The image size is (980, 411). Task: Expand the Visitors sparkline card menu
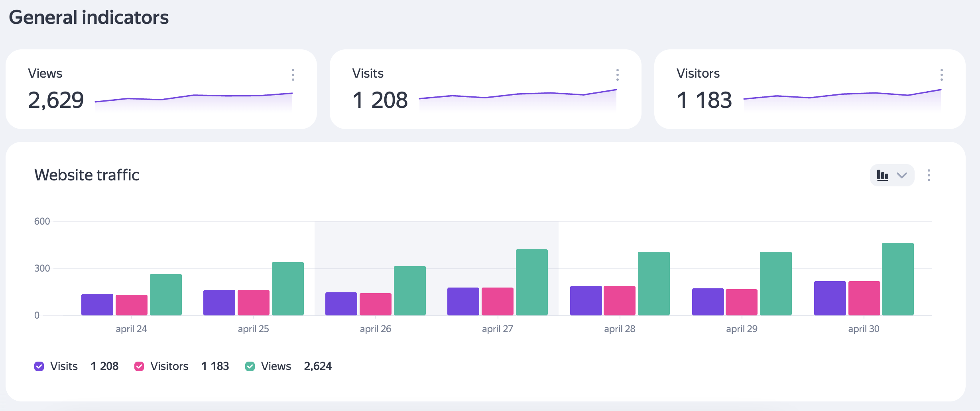pyautogui.click(x=942, y=75)
